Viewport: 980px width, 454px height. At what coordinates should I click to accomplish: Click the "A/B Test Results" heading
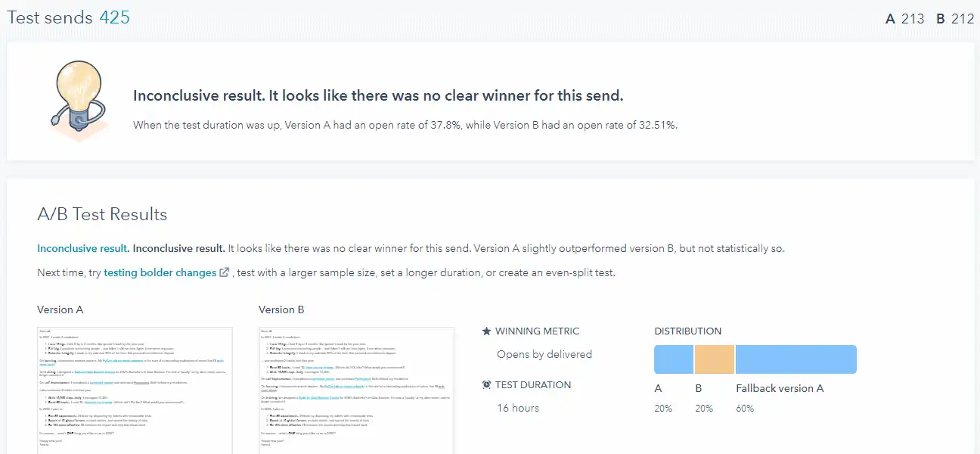102,214
